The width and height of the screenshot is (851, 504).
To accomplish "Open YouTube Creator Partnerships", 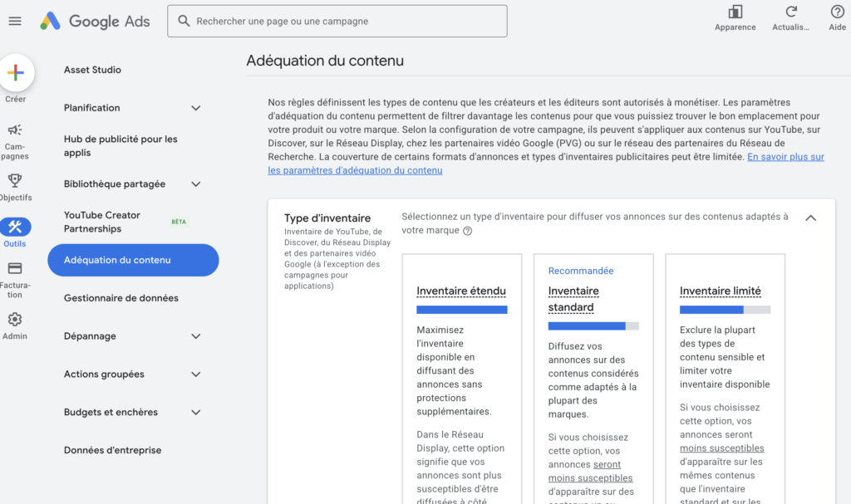I will [x=102, y=222].
